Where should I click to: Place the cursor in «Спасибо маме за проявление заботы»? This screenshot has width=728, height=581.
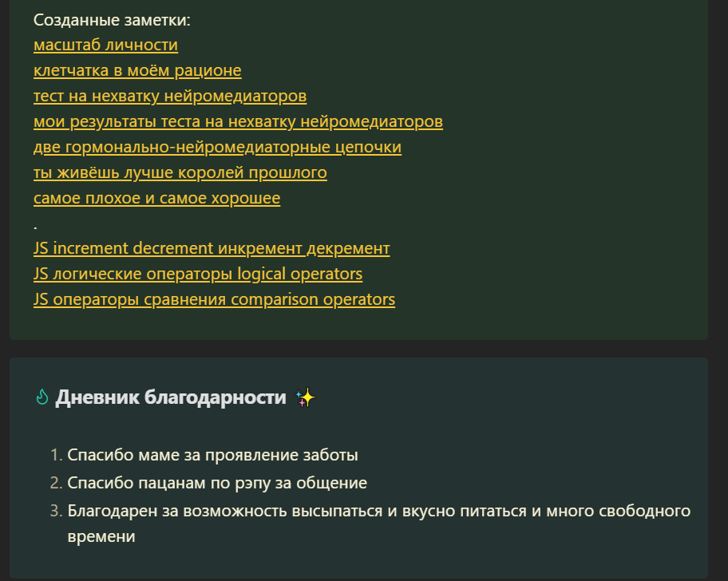[x=212, y=455]
